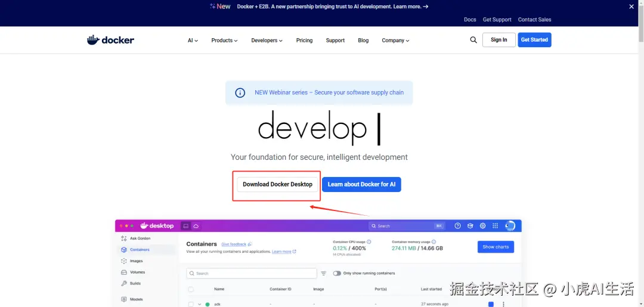This screenshot has height=307, width=644.
Task: Select Containers in the preview sidebar
Action: pos(148,250)
